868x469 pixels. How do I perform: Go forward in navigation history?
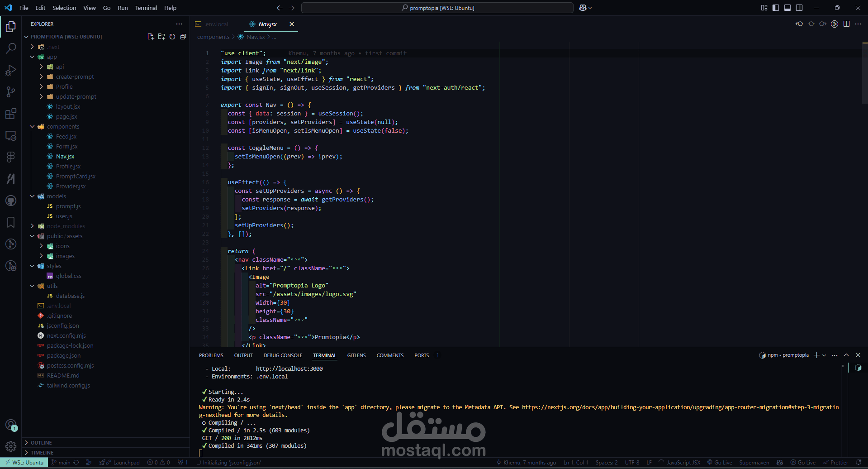[291, 8]
